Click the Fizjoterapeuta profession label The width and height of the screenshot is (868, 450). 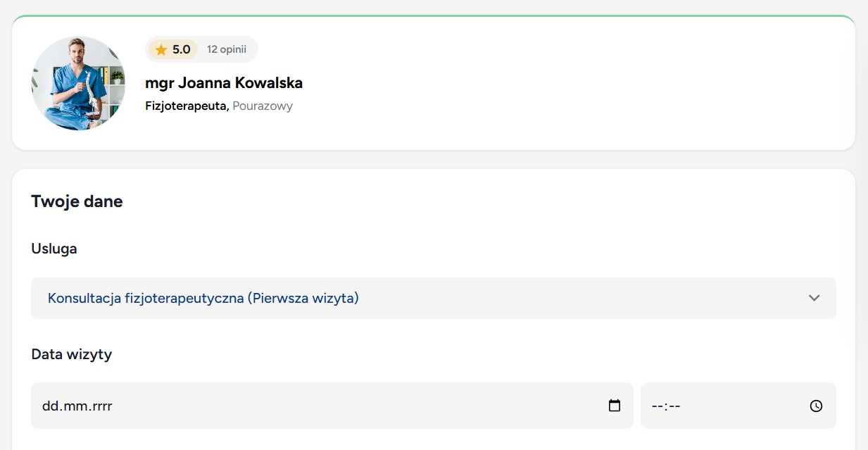click(x=186, y=106)
